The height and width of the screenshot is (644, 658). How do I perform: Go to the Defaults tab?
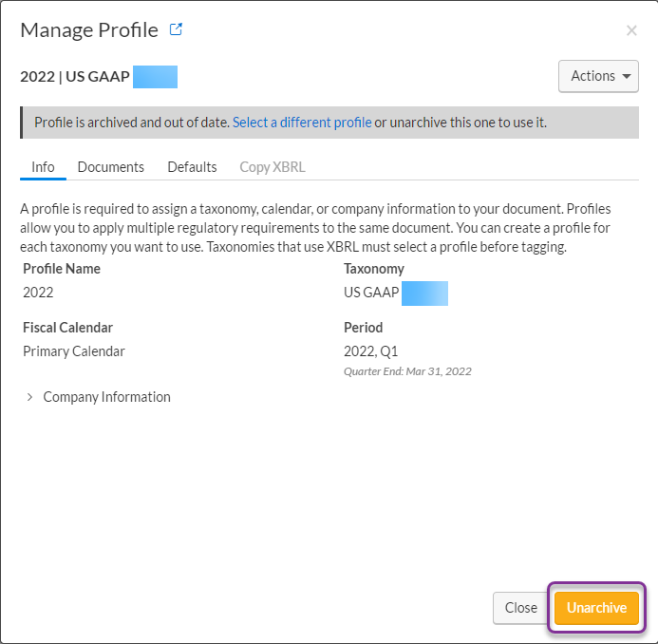point(192,167)
